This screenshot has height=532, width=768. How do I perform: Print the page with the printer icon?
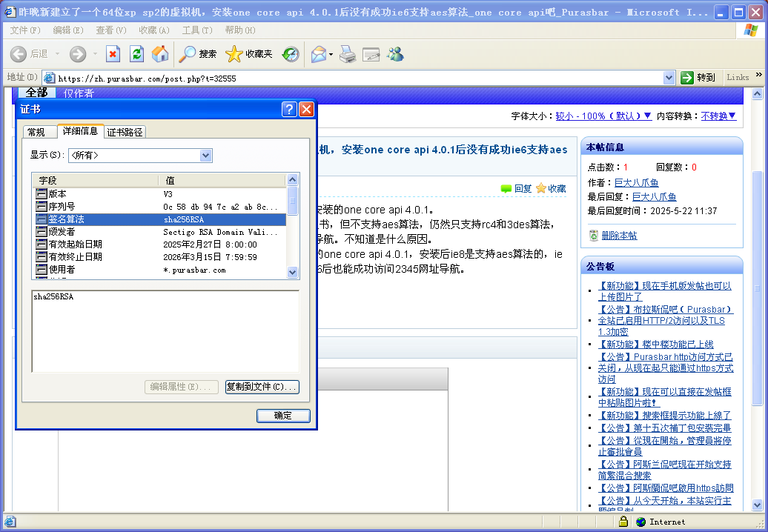point(348,54)
